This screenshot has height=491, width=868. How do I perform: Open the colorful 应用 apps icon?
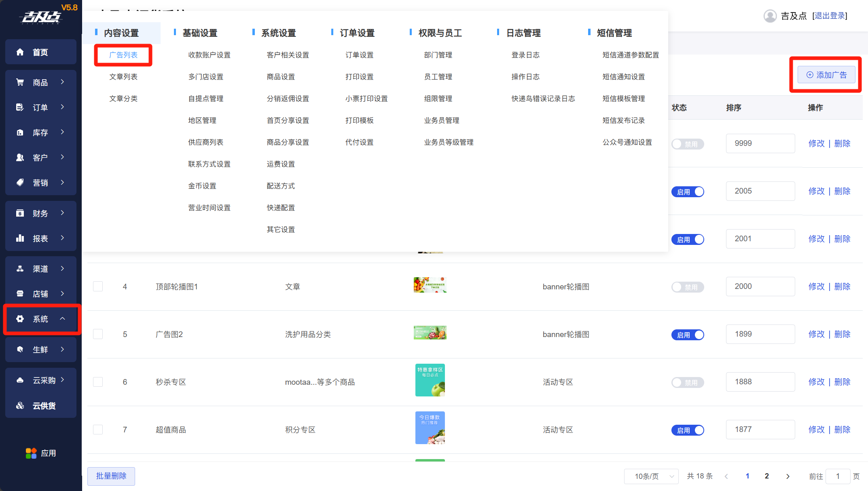click(31, 453)
